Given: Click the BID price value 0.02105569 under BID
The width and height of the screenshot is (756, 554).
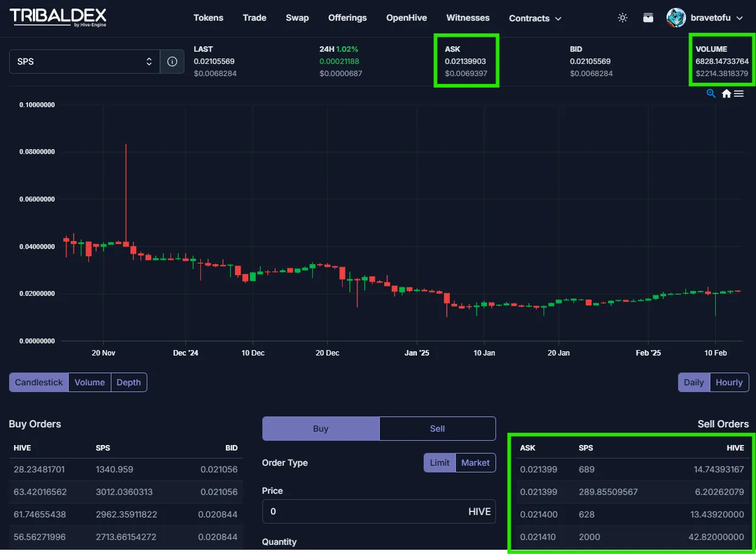Looking at the screenshot, I should tap(590, 61).
